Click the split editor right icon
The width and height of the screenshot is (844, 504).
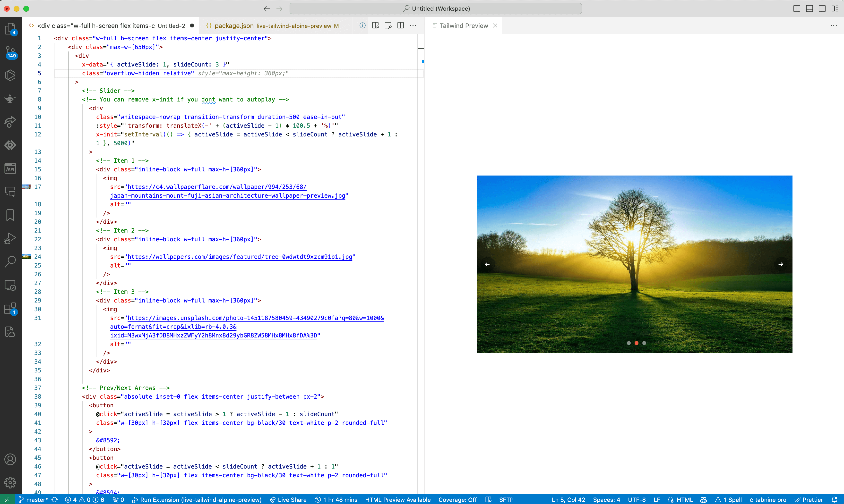401,25
